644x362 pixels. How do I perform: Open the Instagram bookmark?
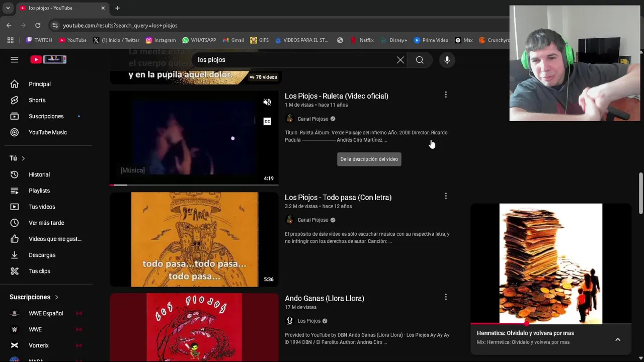tap(161, 40)
